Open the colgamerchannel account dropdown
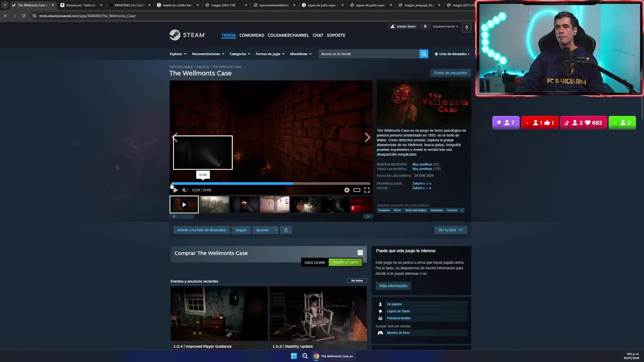The width and height of the screenshot is (644, 362). pyautogui.click(x=445, y=26)
